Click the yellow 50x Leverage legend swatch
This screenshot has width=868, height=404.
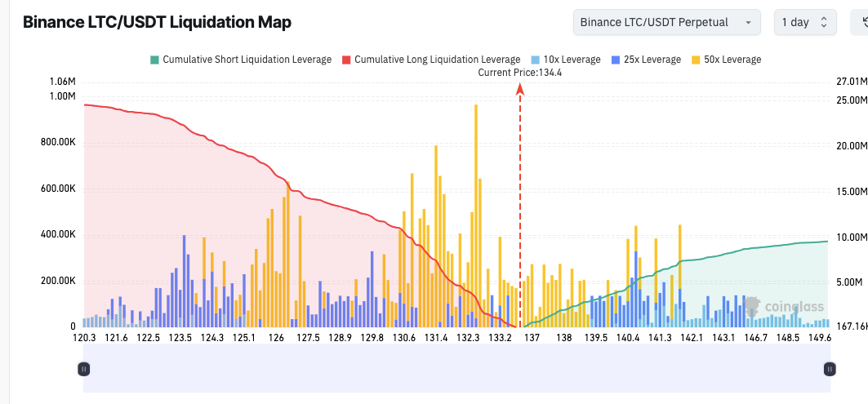click(697, 60)
